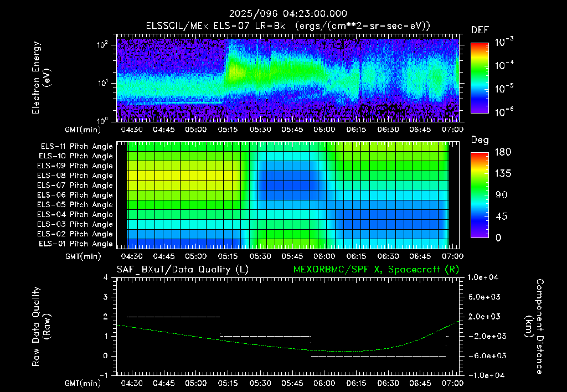Select the ELS-06 Pitch Angle row label
567x392 pixels.
point(75,195)
